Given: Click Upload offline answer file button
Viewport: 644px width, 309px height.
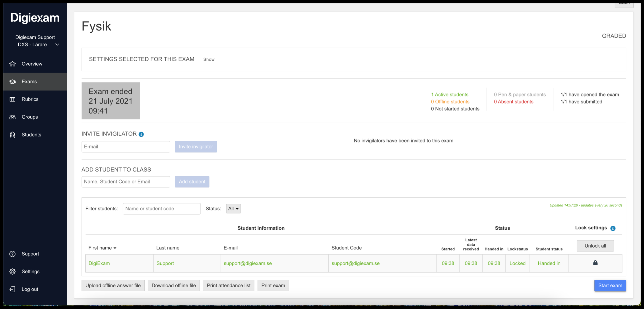Looking at the screenshot, I should [113, 286].
